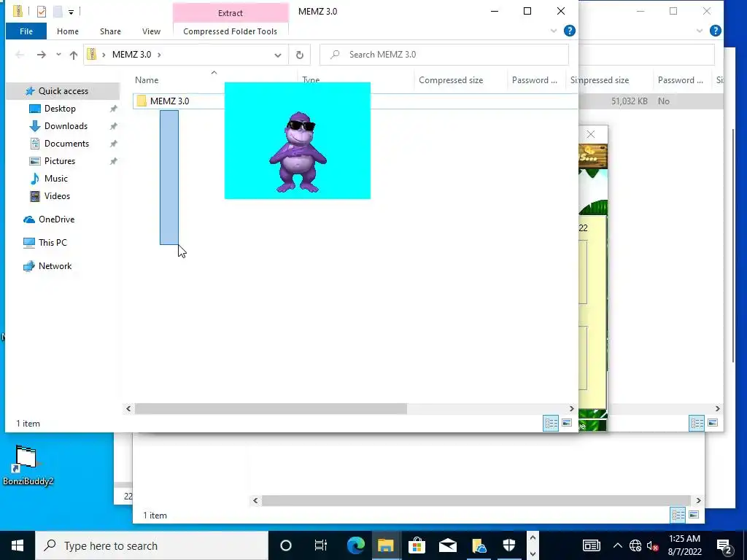This screenshot has height=560, width=747.
Task: Close the popup behind the explorer window
Action: tap(591, 134)
